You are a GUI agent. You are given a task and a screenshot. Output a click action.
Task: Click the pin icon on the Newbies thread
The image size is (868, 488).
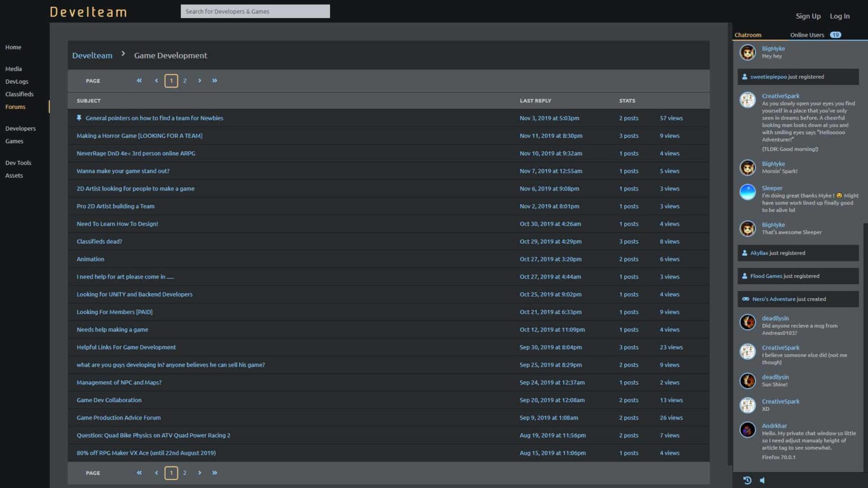pos(80,118)
